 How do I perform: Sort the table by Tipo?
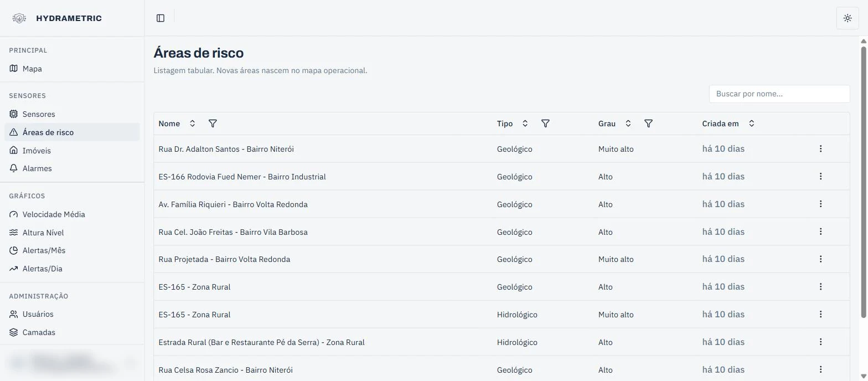(525, 123)
